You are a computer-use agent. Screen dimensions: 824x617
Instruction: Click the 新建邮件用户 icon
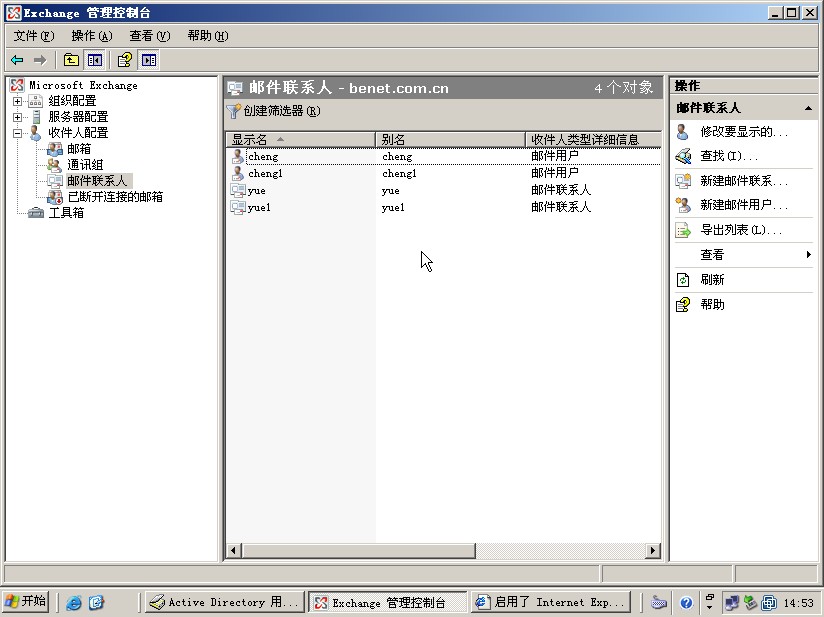click(x=683, y=205)
